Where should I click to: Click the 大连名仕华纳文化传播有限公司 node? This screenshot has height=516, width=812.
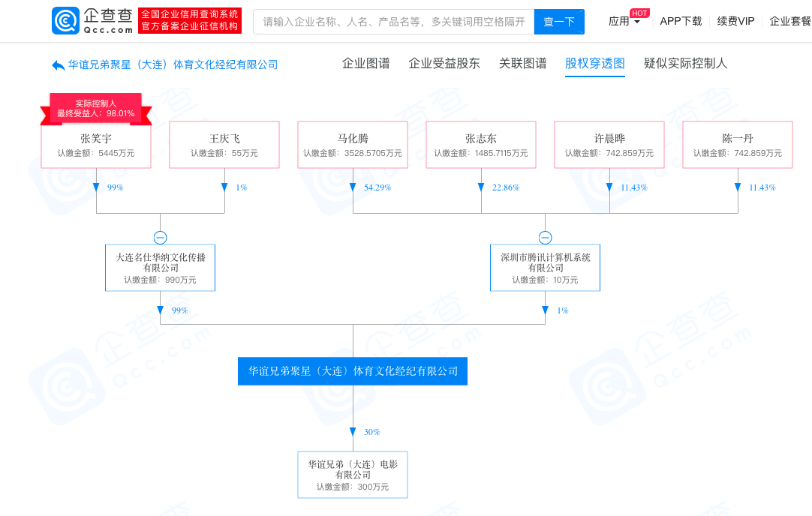[x=160, y=268]
